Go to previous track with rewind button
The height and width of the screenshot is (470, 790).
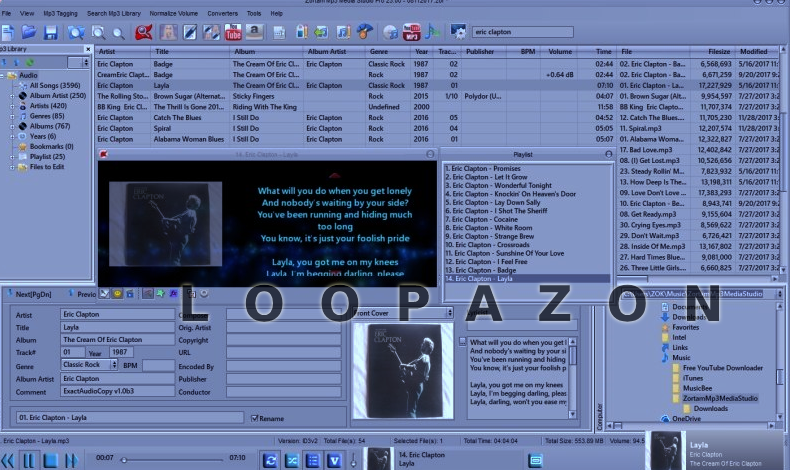[x=8, y=460]
